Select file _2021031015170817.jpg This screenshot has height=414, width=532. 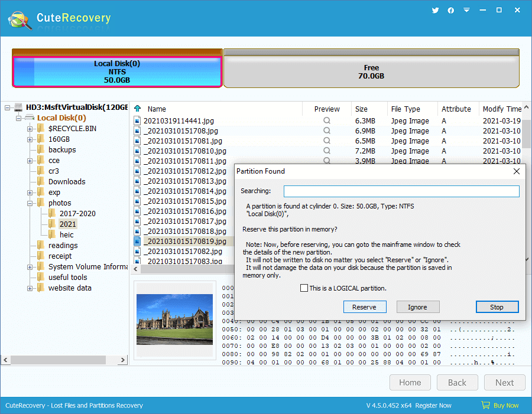click(x=184, y=221)
